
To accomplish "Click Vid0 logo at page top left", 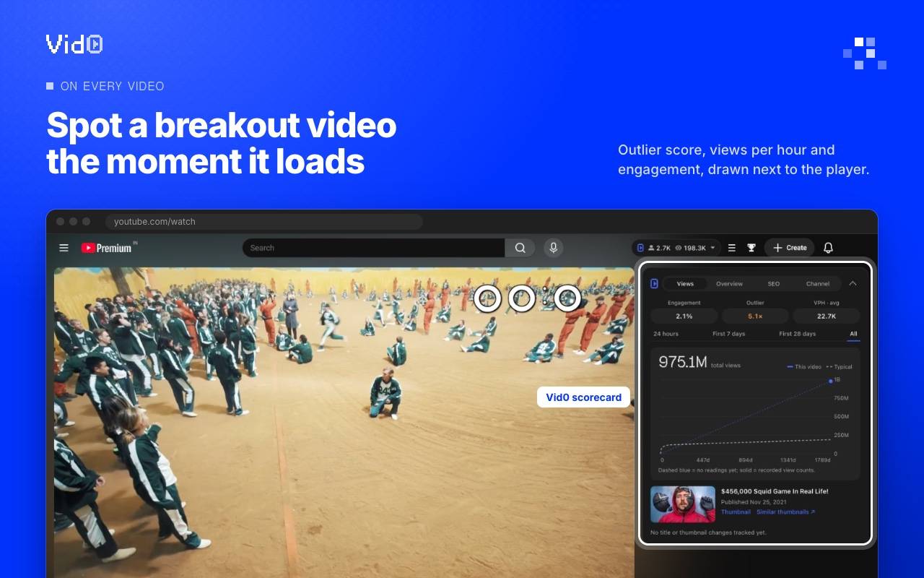I will pos(74,45).
